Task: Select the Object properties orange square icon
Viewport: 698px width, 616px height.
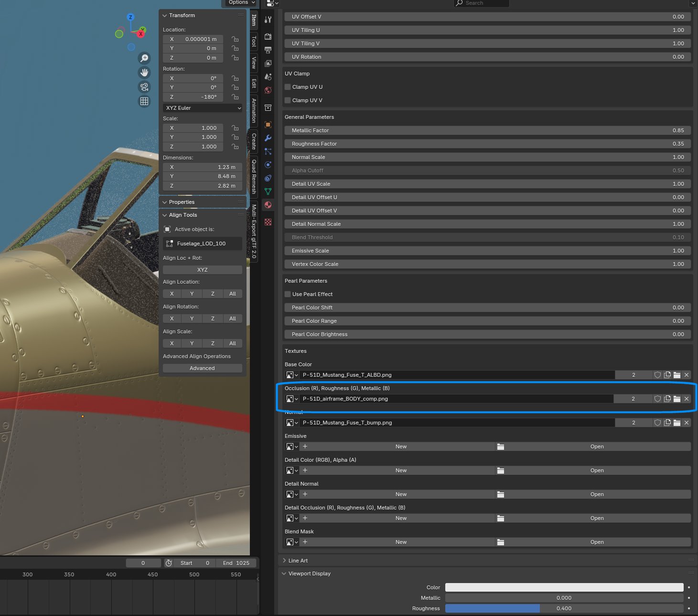Action: [x=268, y=125]
